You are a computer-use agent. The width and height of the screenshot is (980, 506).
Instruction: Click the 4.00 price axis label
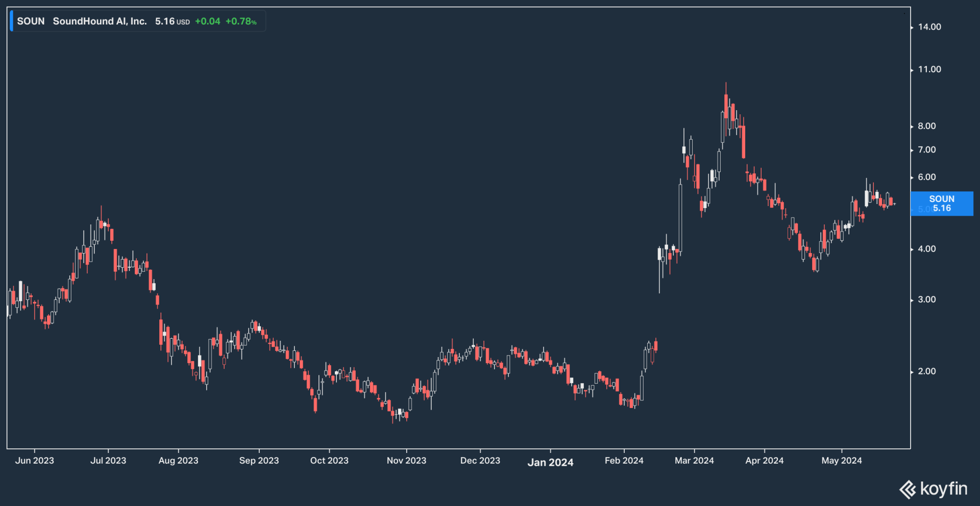pos(926,249)
